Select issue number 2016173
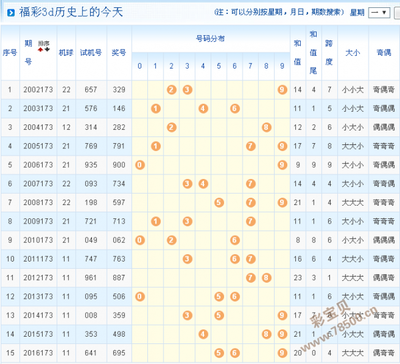 point(38,353)
